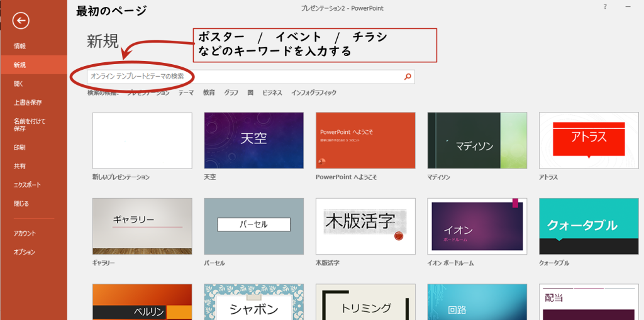Click the search magnifier icon
The height and width of the screenshot is (320, 644).
coord(408,77)
